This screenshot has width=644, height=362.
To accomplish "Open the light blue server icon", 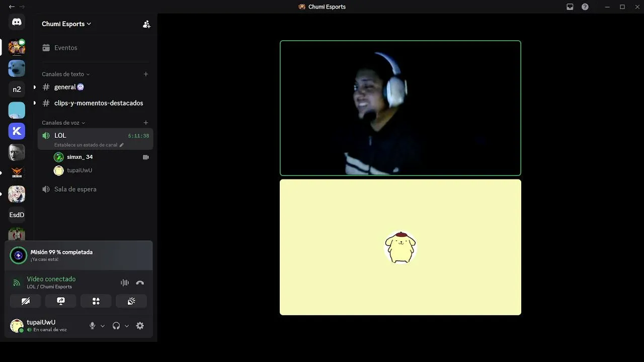I will pyautogui.click(x=17, y=110).
